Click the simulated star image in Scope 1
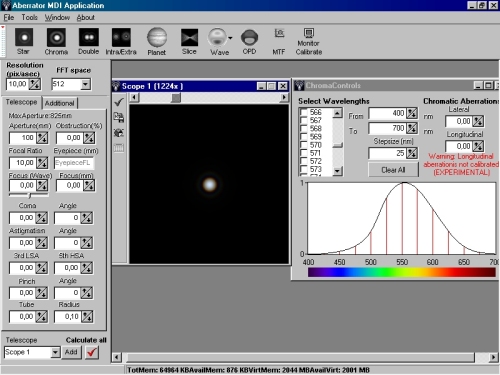Screen dimensions: 500x375 click(x=210, y=184)
